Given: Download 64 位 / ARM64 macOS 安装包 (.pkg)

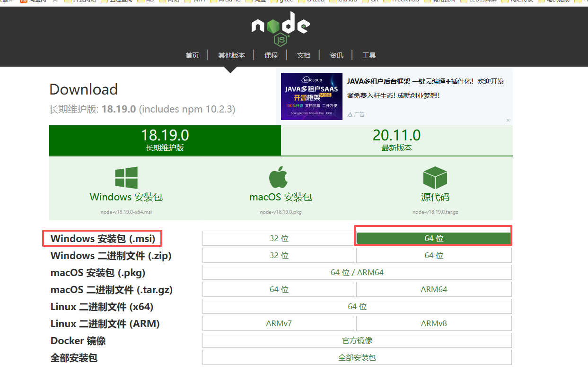Looking at the screenshot, I should click(x=357, y=272).
